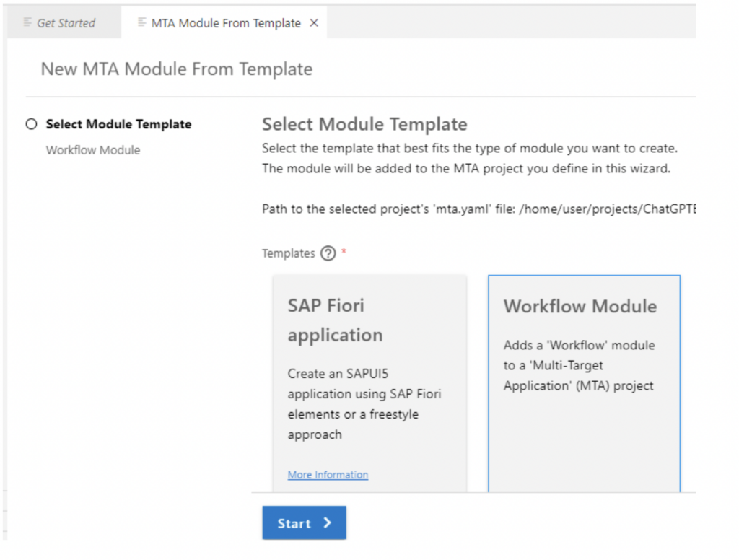Click the Workflow module description in the card
Screen dimensions: 739x560
(579, 365)
